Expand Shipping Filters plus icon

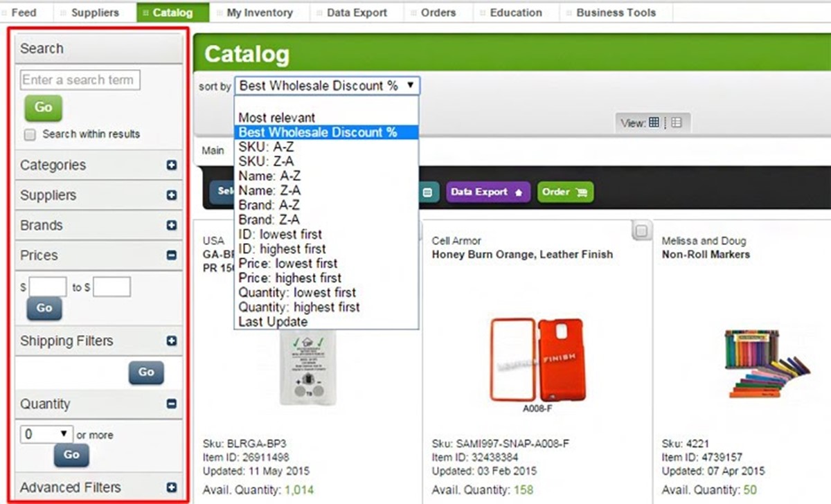172,341
